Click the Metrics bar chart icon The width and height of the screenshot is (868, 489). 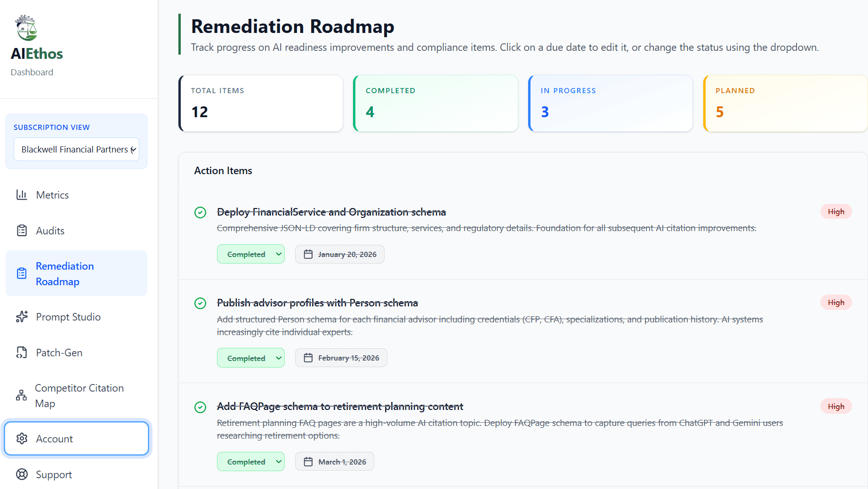click(22, 195)
